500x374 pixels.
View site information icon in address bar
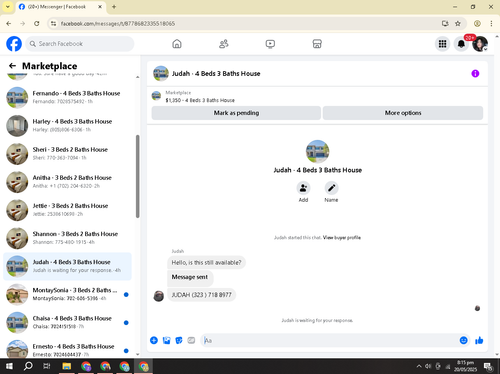(x=53, y=23)
